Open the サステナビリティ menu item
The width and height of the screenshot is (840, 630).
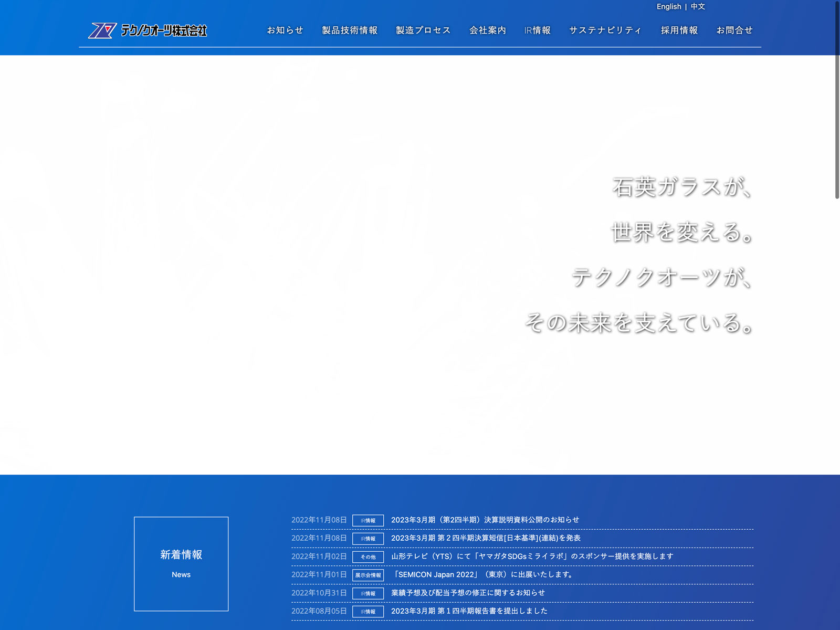(x=606, y=30)
